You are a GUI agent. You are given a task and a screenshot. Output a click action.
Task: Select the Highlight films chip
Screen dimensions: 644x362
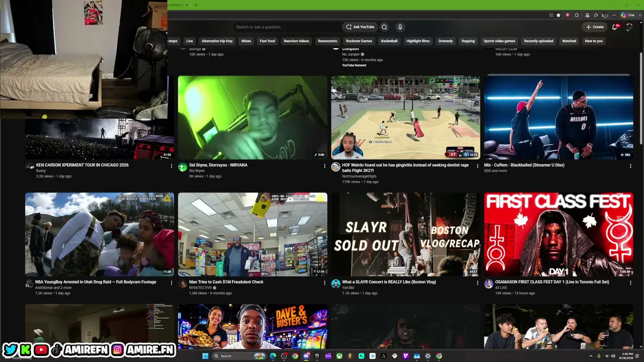tap(418, 41)
